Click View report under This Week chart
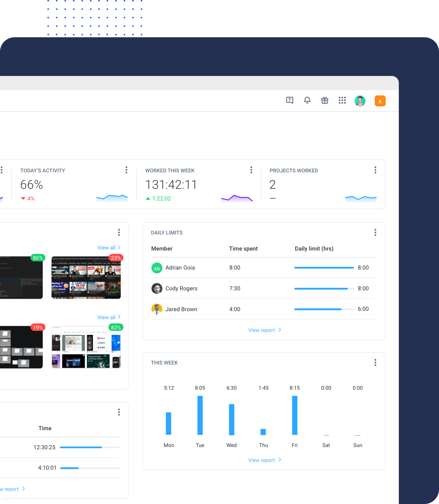The image size is (439, 504). click(x=265, y=460)
